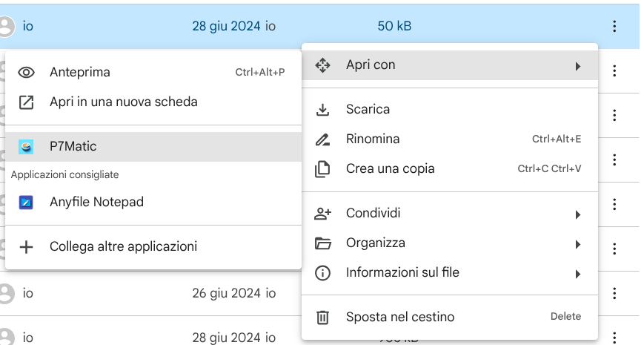
Task: Open three-dot menu on the 50 kB row
Action: 614,27
